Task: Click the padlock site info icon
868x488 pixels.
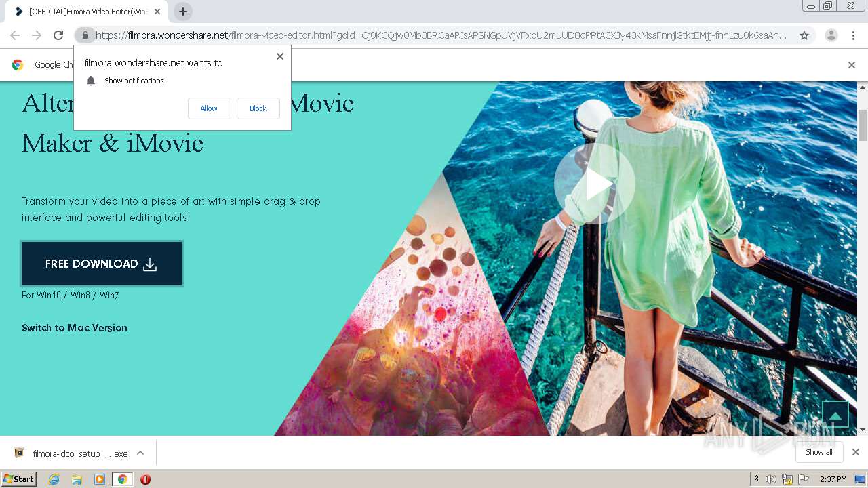Action: [85, 35]
